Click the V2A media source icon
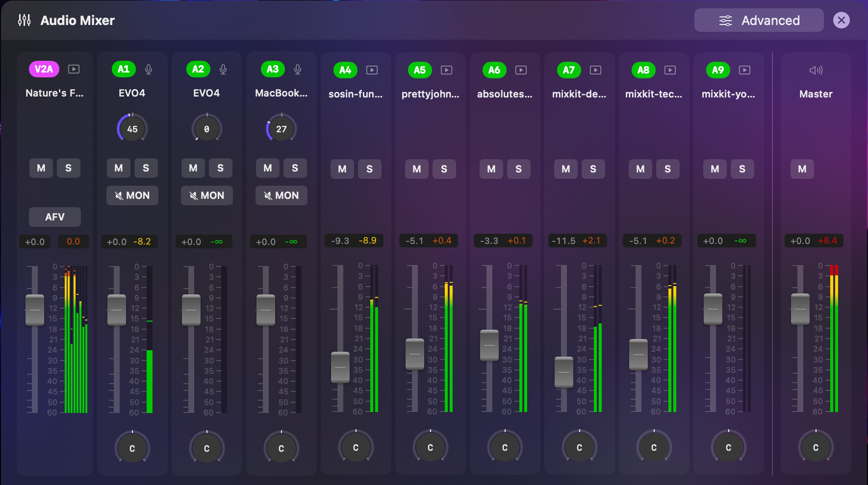The height and width of the screenshot is (485, 868). [74, 69]
